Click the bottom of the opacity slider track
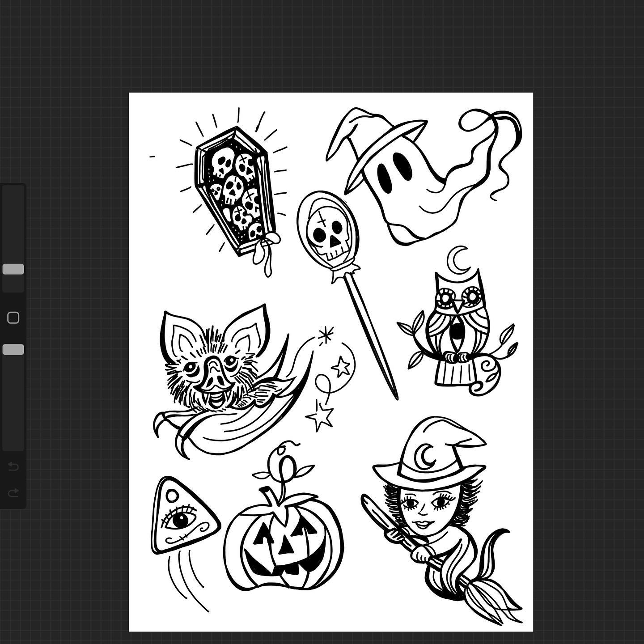The height and width of the screenshot is (644, 644). coord(13,445)
